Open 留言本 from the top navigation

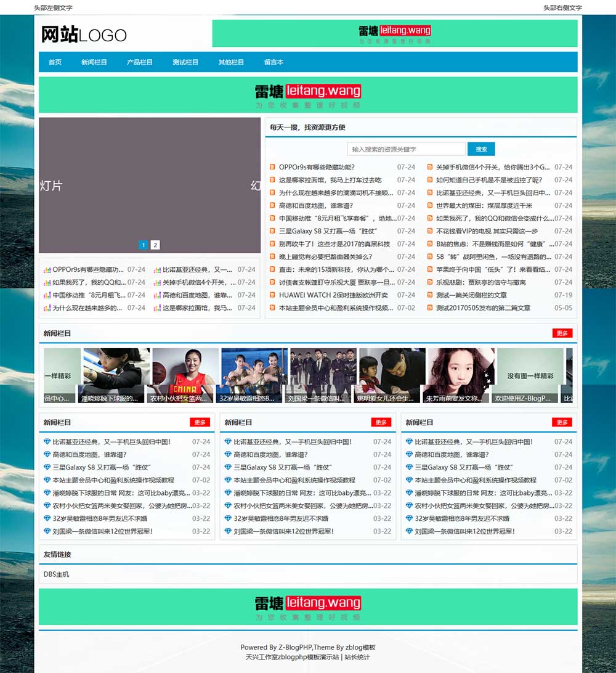tap(274, 62)
